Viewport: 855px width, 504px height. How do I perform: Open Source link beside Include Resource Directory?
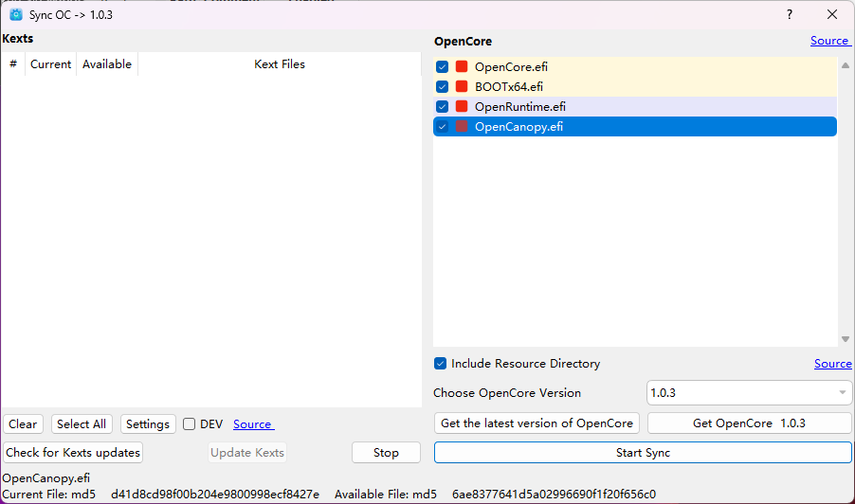(832, 364)
